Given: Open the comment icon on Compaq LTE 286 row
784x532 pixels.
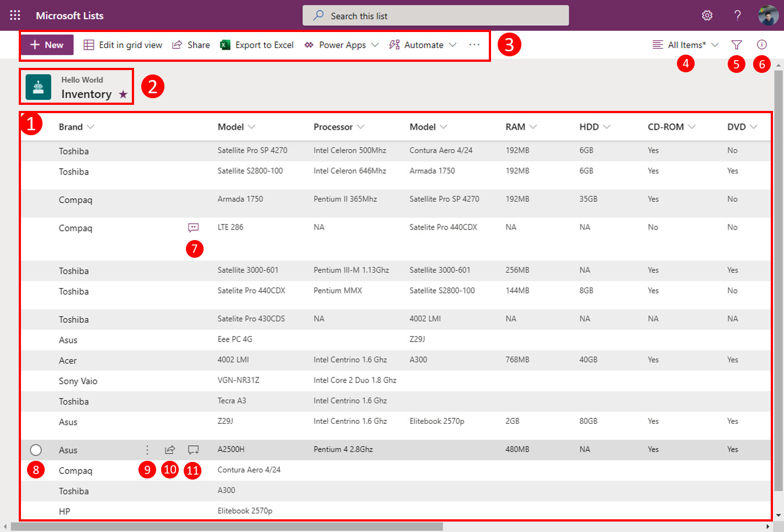Looking at the screenshot, I should click(193, 227).
